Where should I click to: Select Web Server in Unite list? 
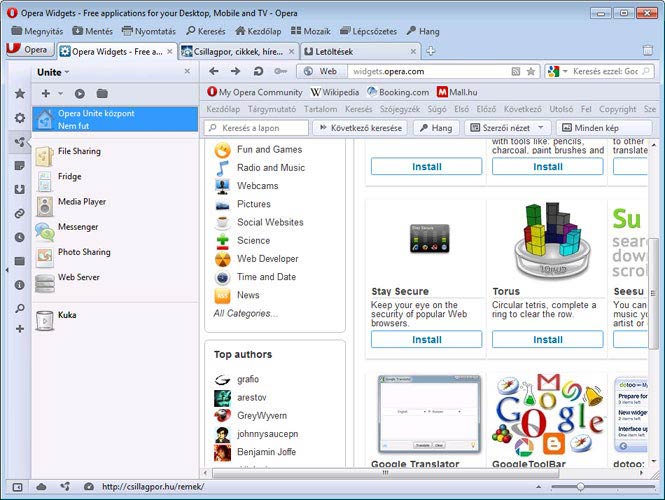pos(115,282)
